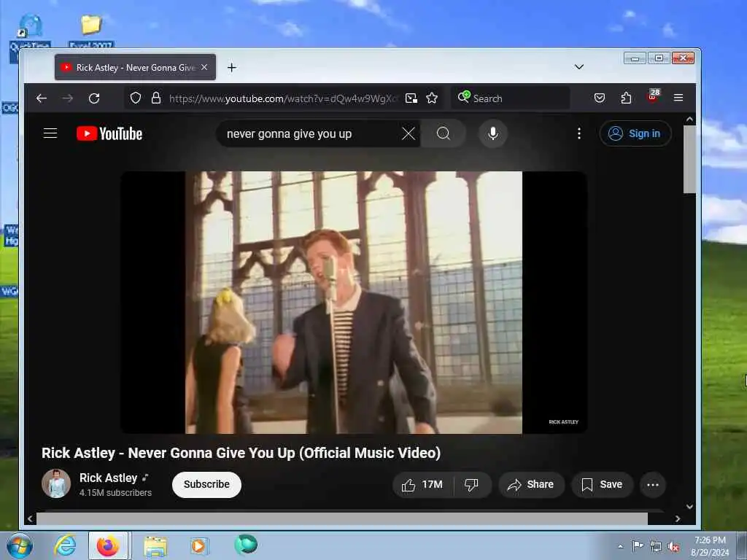Open more actions ellipsis below video
This screenshot has height=560, width=747.
pyautogui.click(x=653, y=485)
